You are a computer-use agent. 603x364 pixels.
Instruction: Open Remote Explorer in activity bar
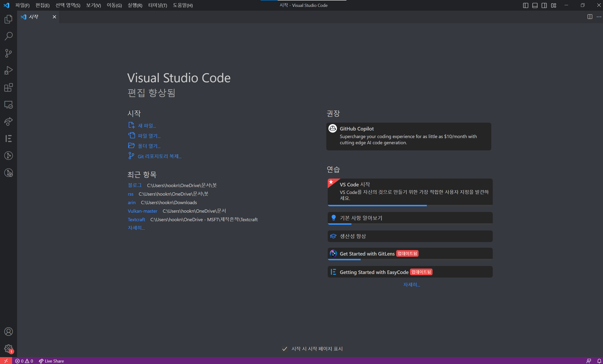click(x=8, y=105)
